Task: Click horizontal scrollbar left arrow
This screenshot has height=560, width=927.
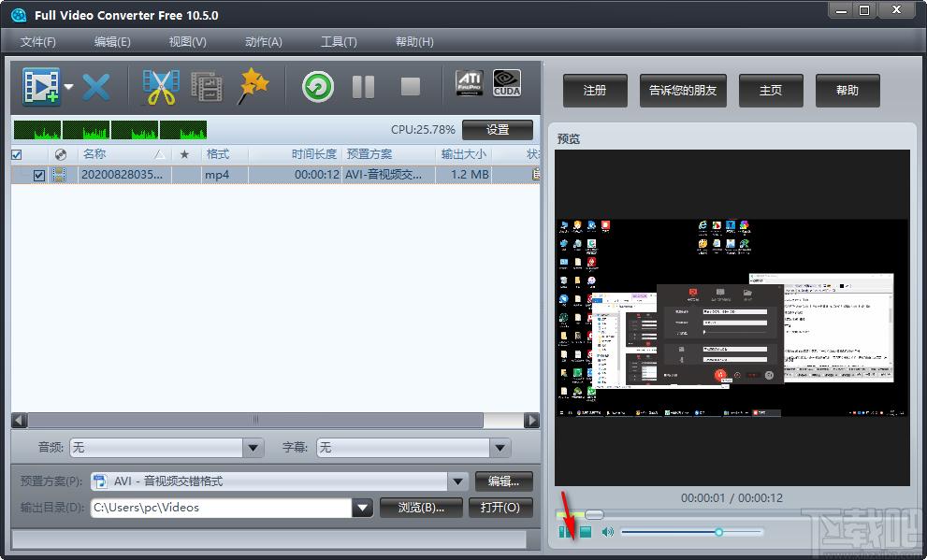Action: click(x=19, y=420)
